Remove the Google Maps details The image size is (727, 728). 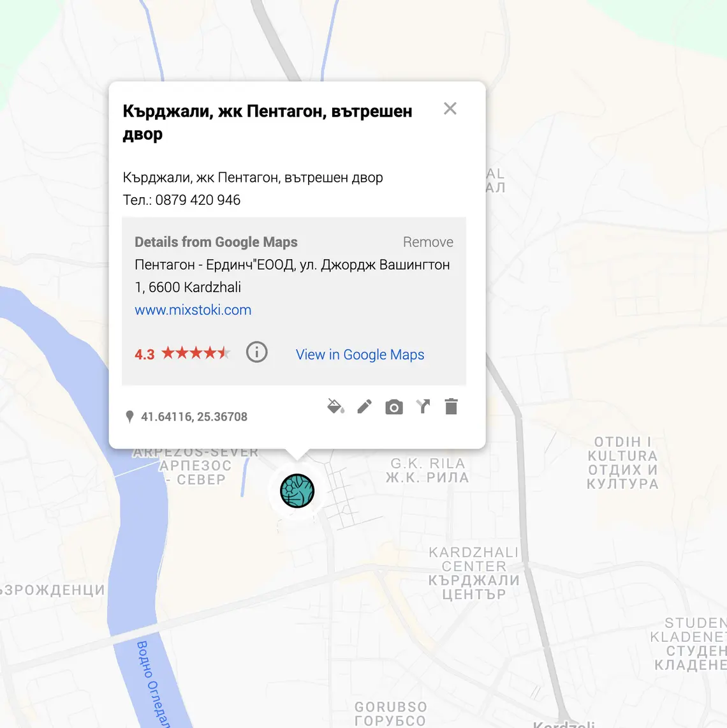[x=428, y=242]
